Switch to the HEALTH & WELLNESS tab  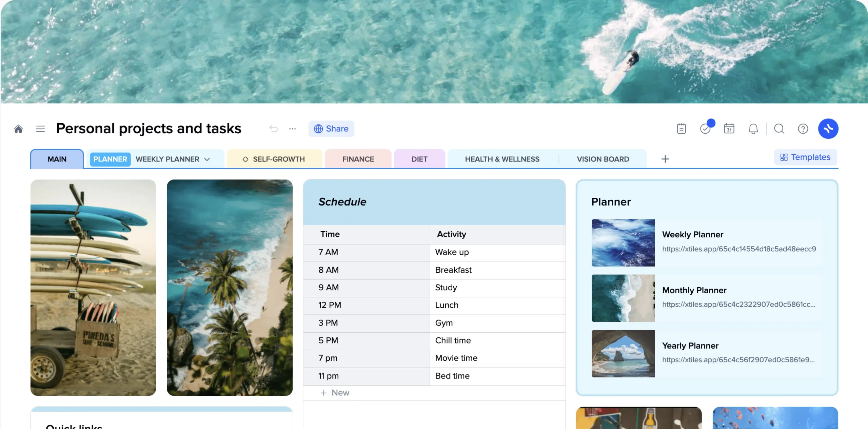point(501,159)
